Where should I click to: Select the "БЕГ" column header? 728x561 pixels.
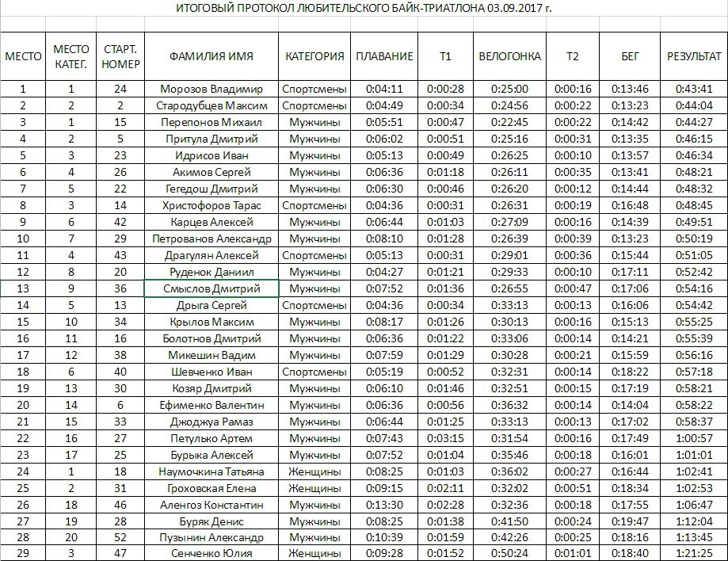(630, 56)
